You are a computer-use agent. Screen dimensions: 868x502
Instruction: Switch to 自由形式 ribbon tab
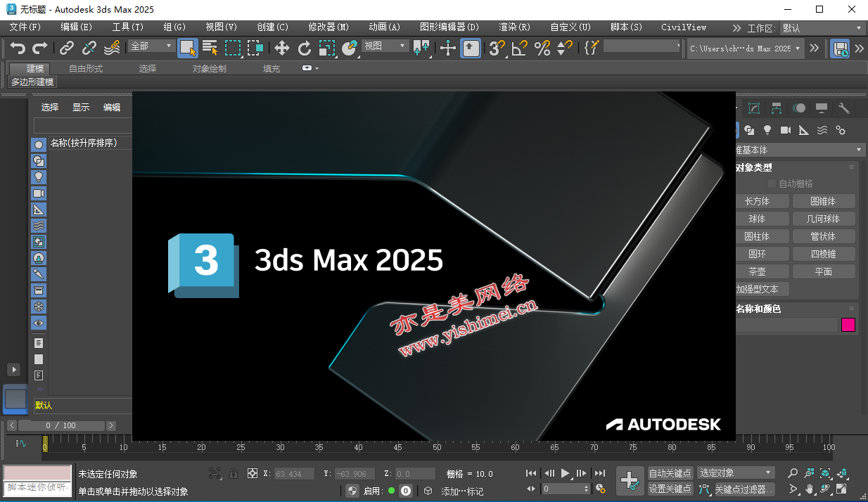[86, 68]
